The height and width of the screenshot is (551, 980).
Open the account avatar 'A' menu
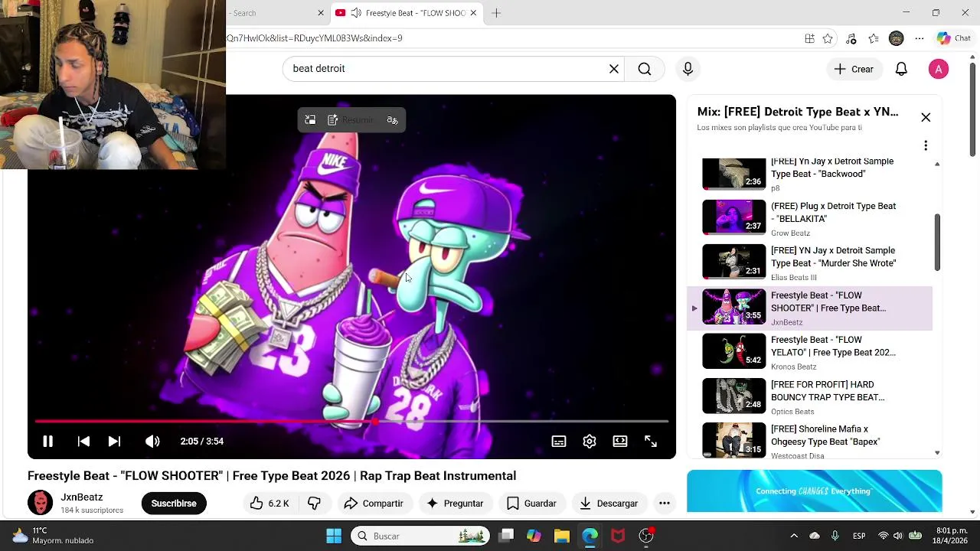click(x=939, y=69)
